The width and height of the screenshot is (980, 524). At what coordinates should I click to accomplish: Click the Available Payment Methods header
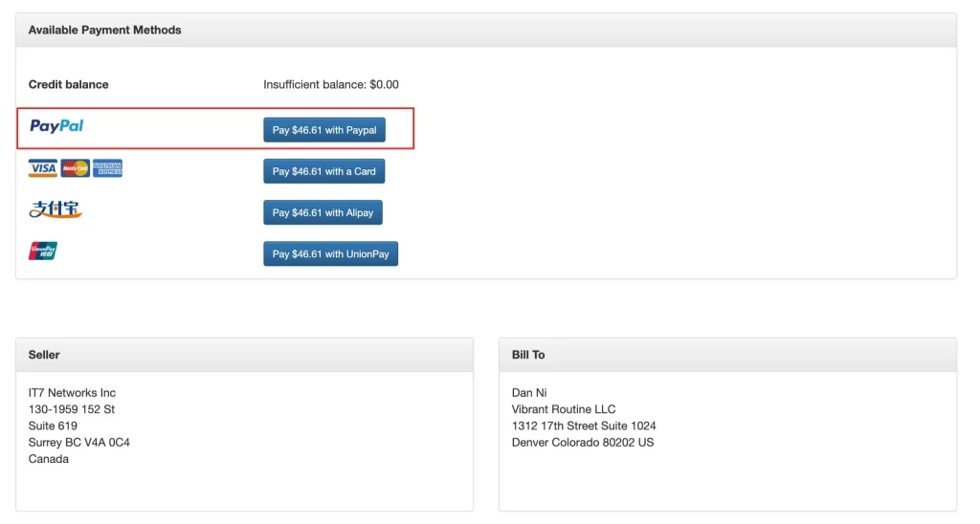pyautogui.click(x=105, y=30)
